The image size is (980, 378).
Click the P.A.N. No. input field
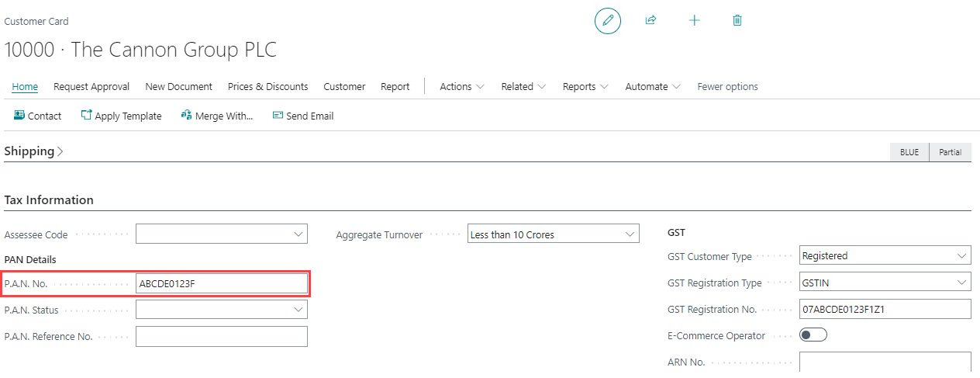coord(221,283)
